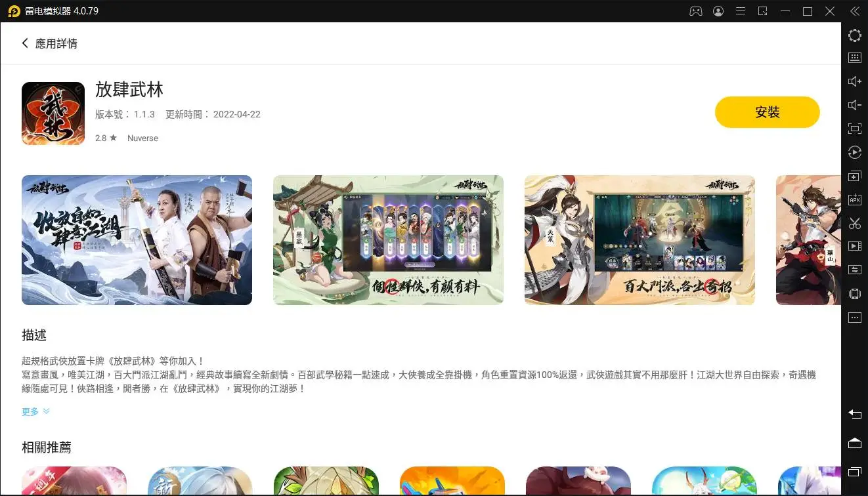Open recommended app with green leaf creature
Image resolution: width=868 pixels, height=496 pixels.
(326, 481)
